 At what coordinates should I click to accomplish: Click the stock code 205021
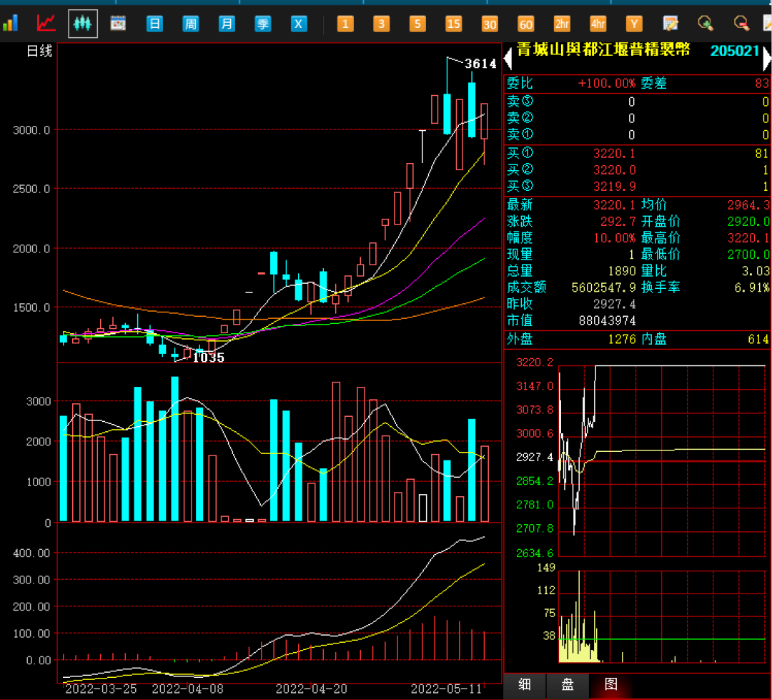point(735,51)
